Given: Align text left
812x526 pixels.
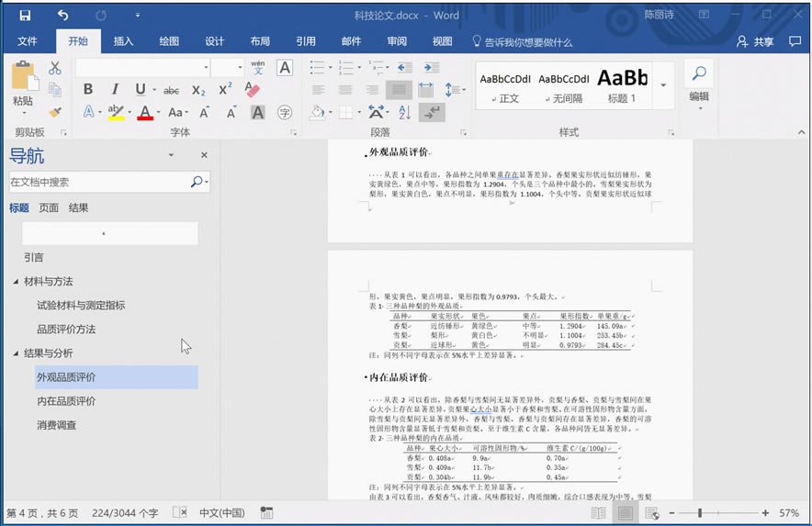Looking at the screenshot, I should [x=319, y=90].
